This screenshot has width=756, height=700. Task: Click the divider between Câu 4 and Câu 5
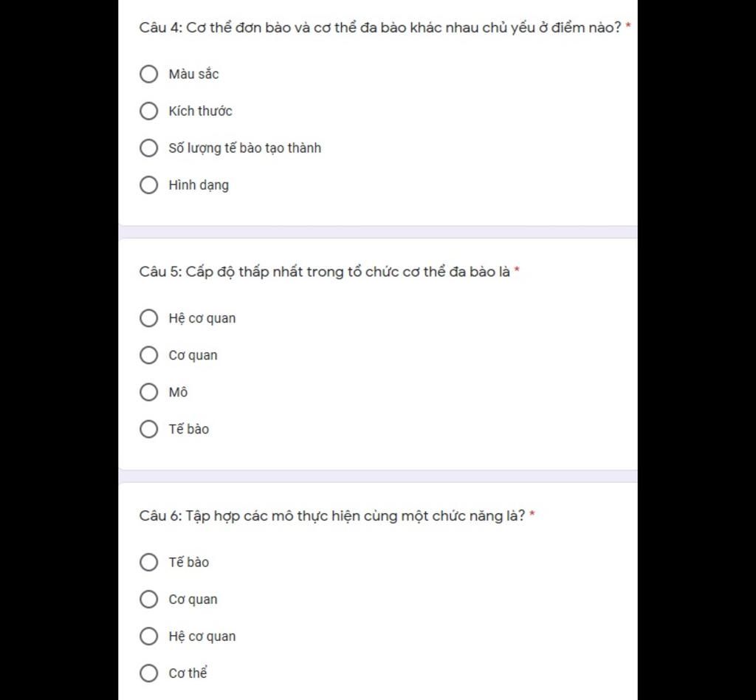point(377,232)
